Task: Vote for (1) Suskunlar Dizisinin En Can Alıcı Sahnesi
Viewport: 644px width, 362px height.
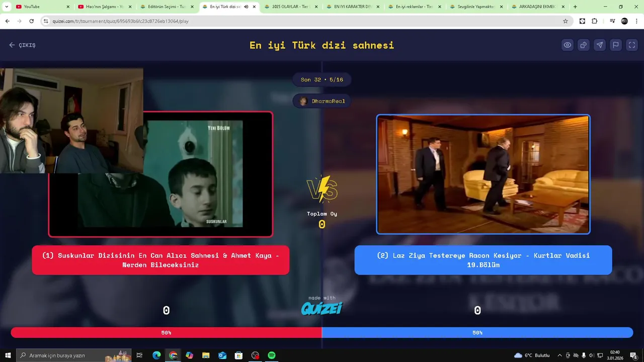Action: 160,260
